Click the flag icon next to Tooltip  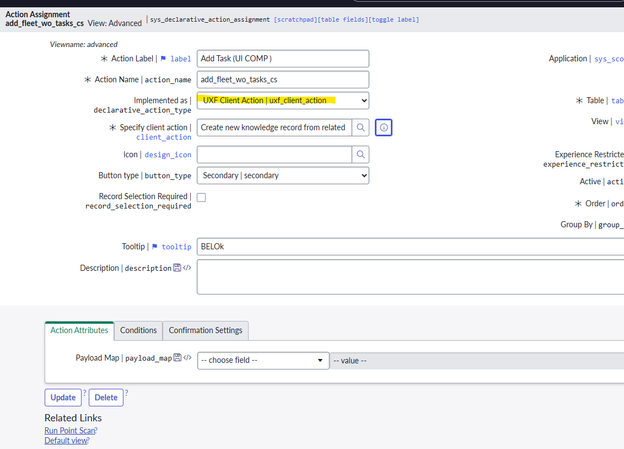pos(155,246)
